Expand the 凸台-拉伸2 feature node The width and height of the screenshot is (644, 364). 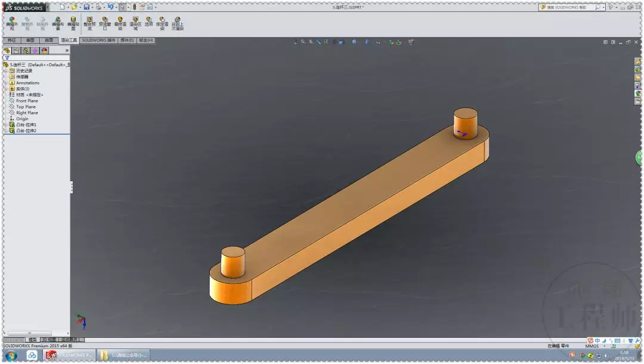[6, 131]
